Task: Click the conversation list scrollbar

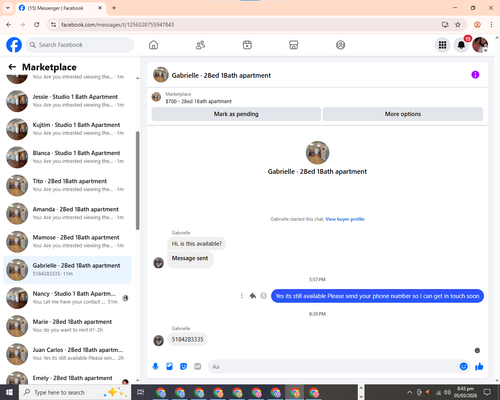Action: click(x=137, y=180)
